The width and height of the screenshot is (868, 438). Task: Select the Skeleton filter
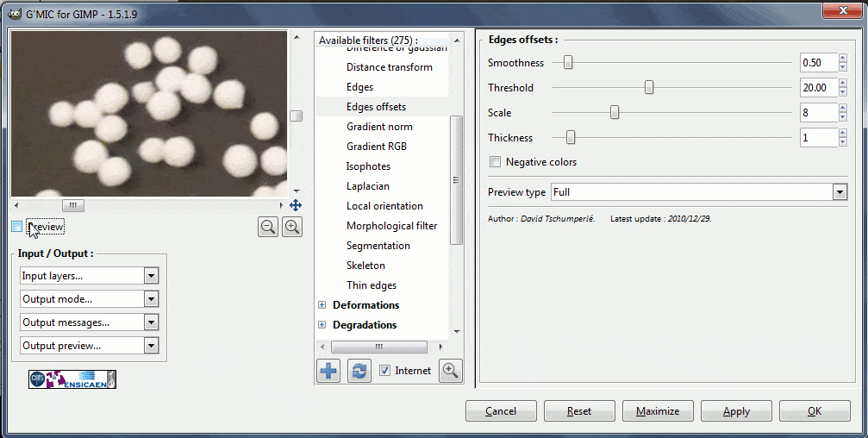tap(365, 266)
